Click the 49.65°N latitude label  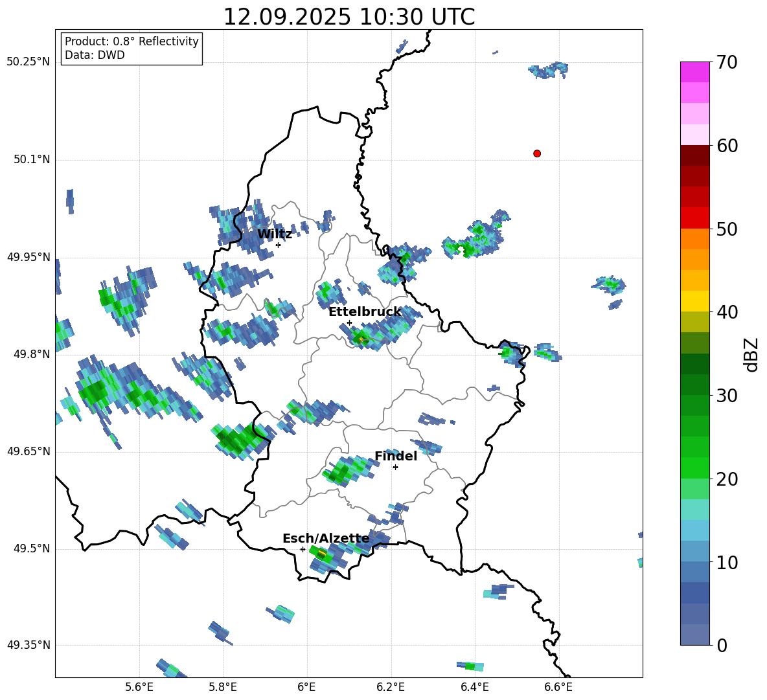pos(29,451)
